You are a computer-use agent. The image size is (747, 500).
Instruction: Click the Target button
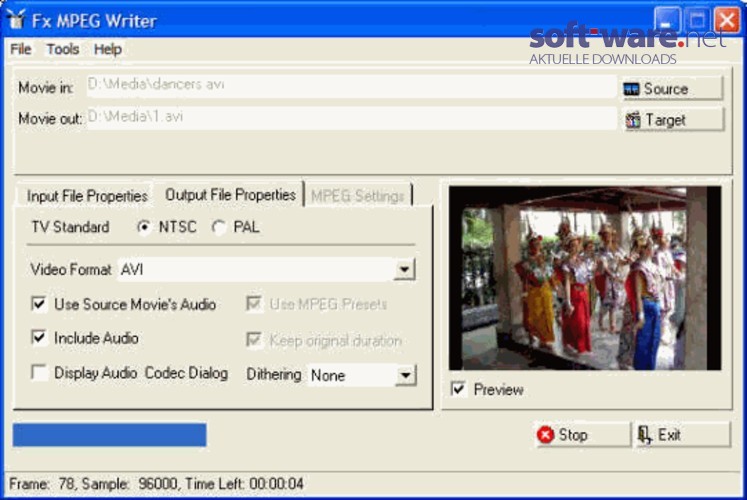pyautogui.click(x=673, y=120)
